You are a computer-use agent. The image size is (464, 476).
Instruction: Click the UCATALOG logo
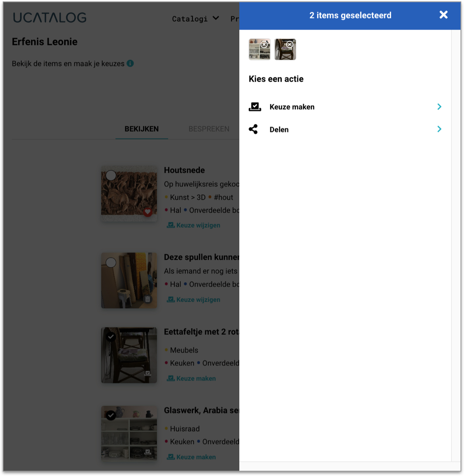point(49,17)
